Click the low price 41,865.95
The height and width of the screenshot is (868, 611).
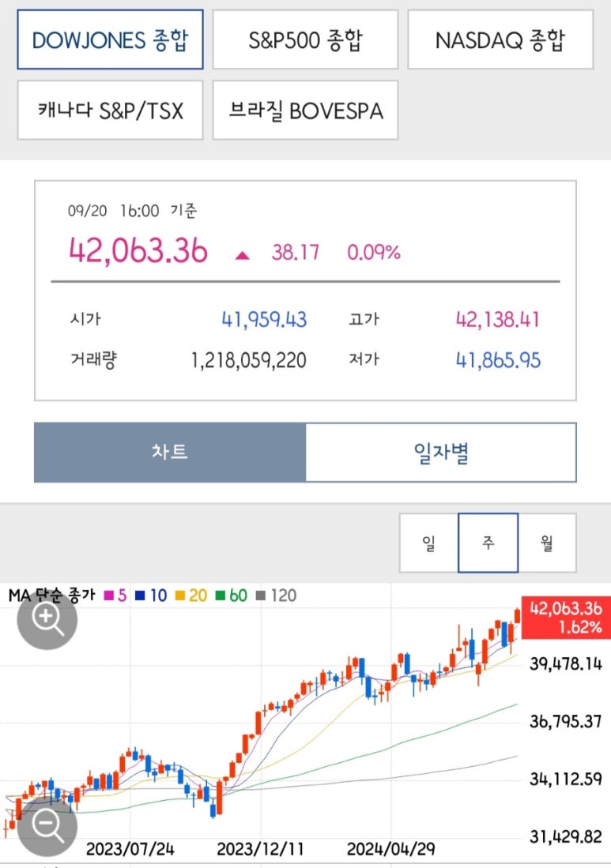[x=497, y=360]
